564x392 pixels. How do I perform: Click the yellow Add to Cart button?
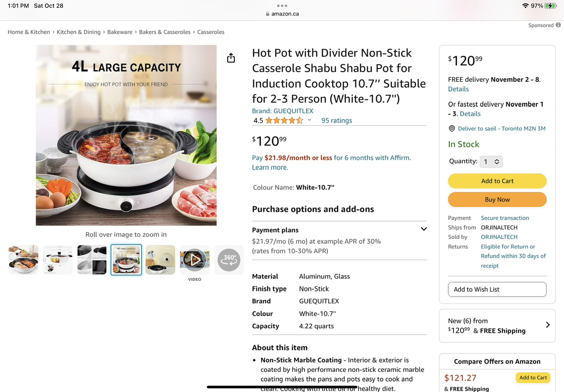pos(497,181)
